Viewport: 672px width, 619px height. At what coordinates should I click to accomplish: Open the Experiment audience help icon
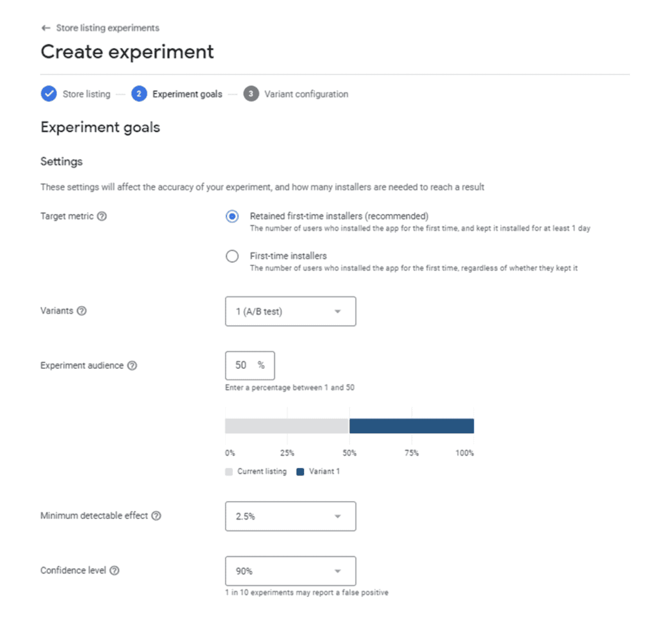[x=132, y=365]
